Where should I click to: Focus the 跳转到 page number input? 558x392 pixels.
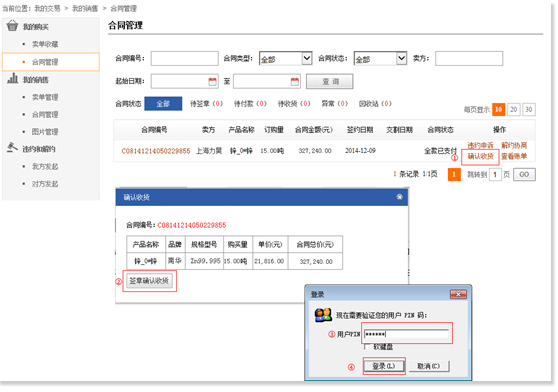pos(495,174)
